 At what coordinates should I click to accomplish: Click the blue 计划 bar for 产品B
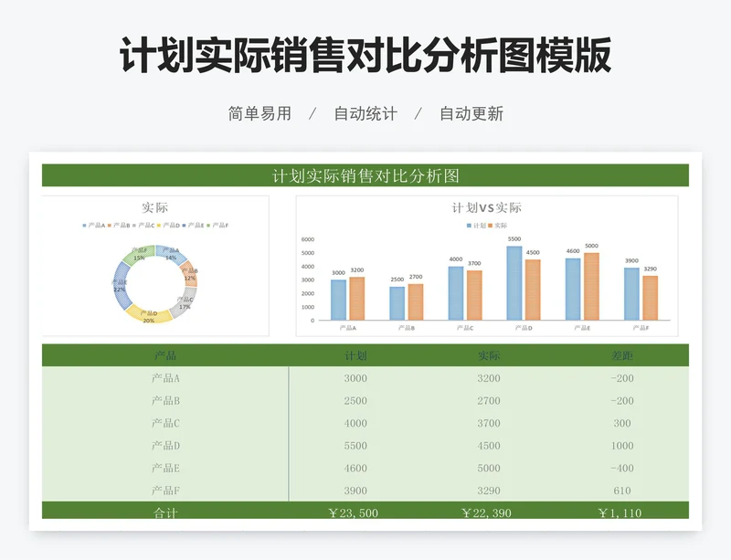397,303
